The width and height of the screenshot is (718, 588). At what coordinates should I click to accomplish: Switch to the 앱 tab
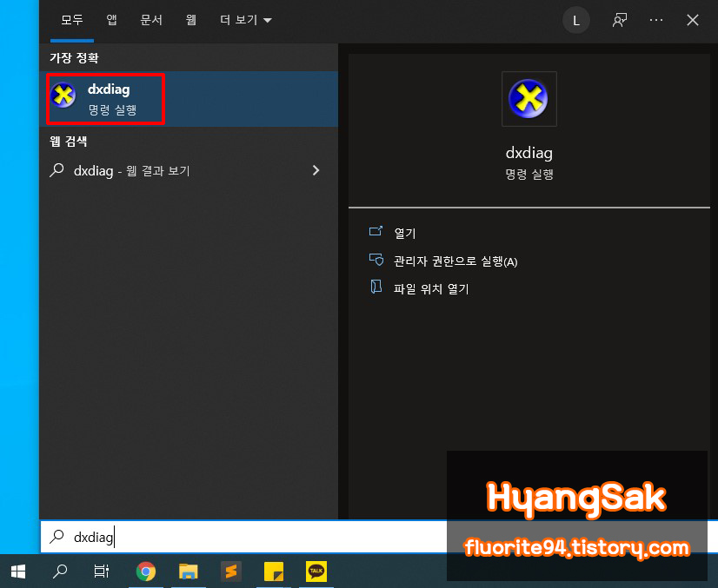[x=111, y=20]
